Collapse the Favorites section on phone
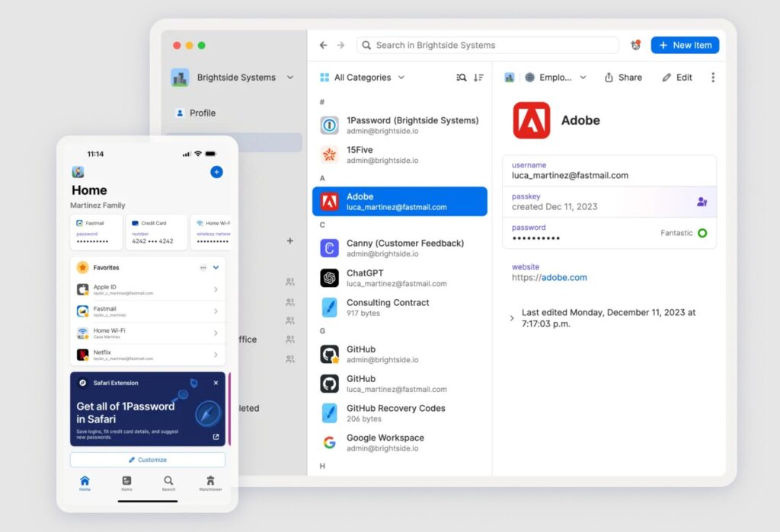 [216, 267]
